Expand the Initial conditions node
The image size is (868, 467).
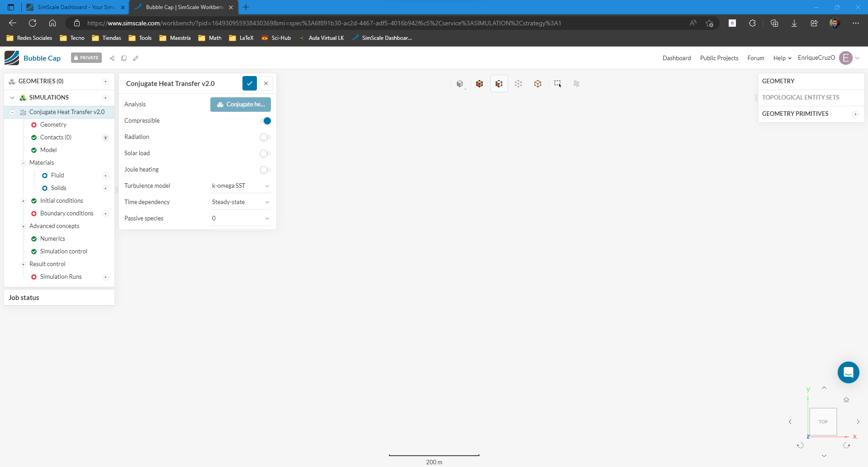pyautogui.click(x=23, y=201)
